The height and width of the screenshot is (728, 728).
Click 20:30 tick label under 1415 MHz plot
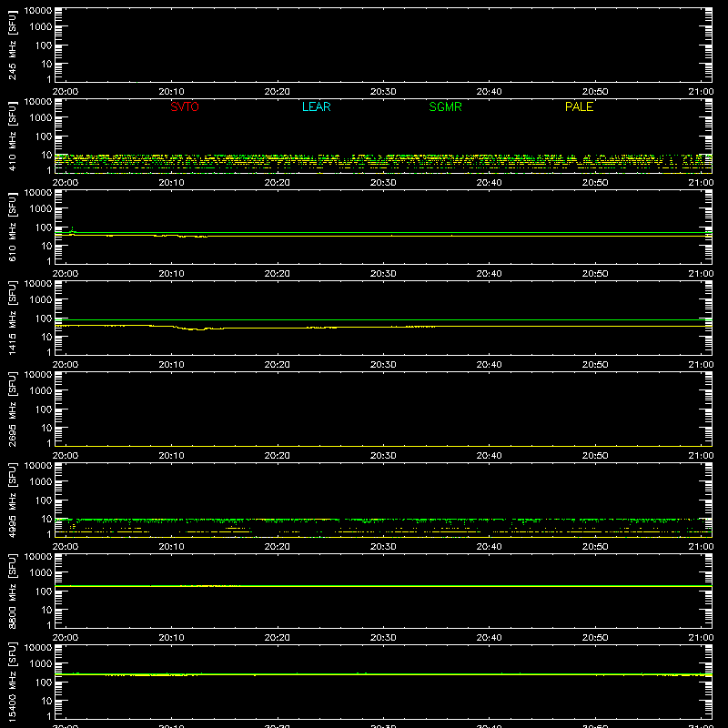[383, 365]
